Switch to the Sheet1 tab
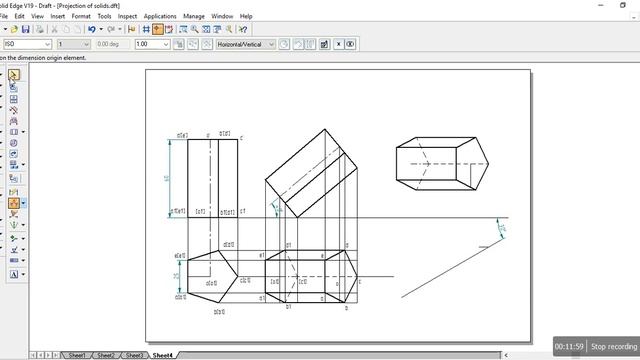This screenshot has height=360, width=640. (77, 356)
